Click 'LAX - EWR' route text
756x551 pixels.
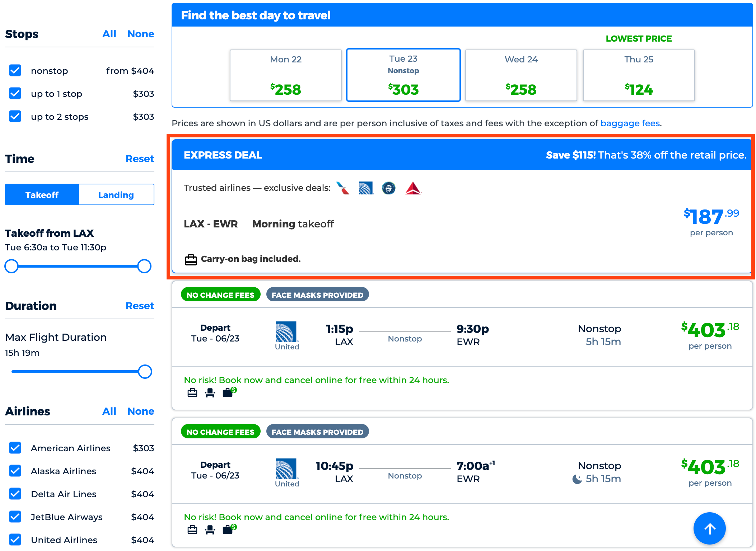[x=211, y=224]
